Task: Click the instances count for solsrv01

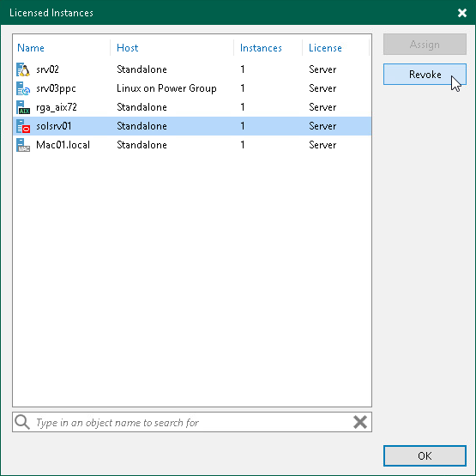Action: point(243,126)
